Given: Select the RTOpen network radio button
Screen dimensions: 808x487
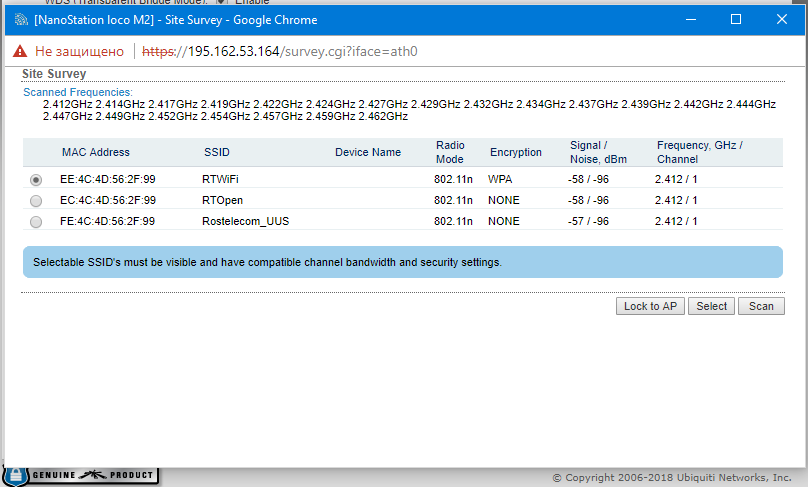Looking at the screenshot, I should coord(36,200).
